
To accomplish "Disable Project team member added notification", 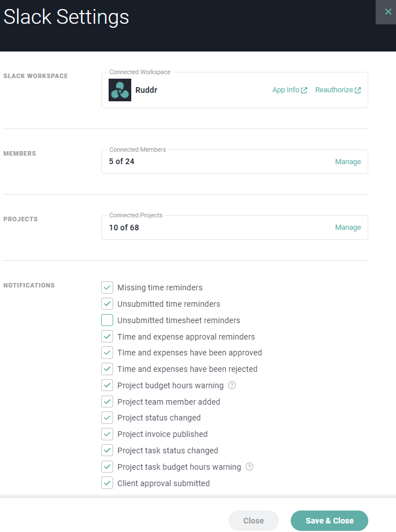I will 107,402.
